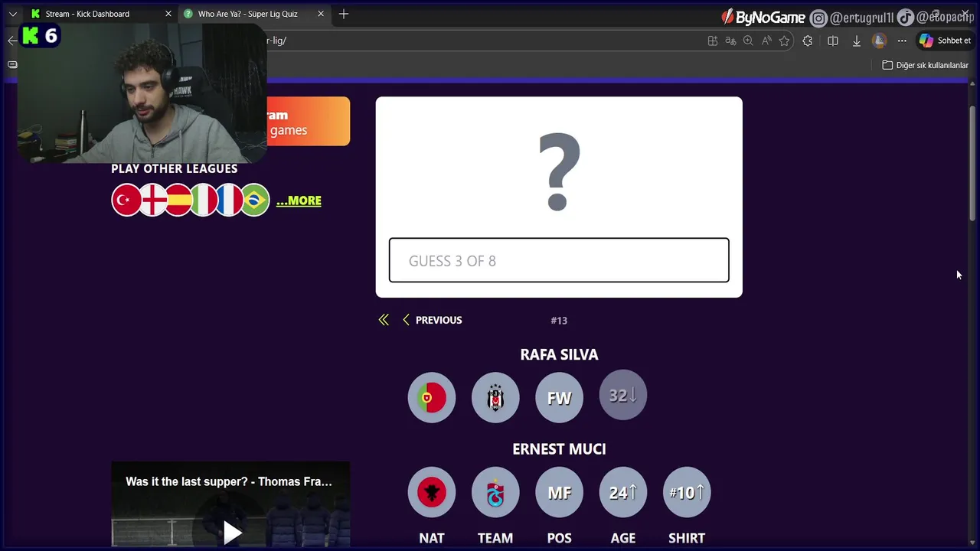Click the zoom magnifier icon
The image size is (980, 551).
point(748,41)
